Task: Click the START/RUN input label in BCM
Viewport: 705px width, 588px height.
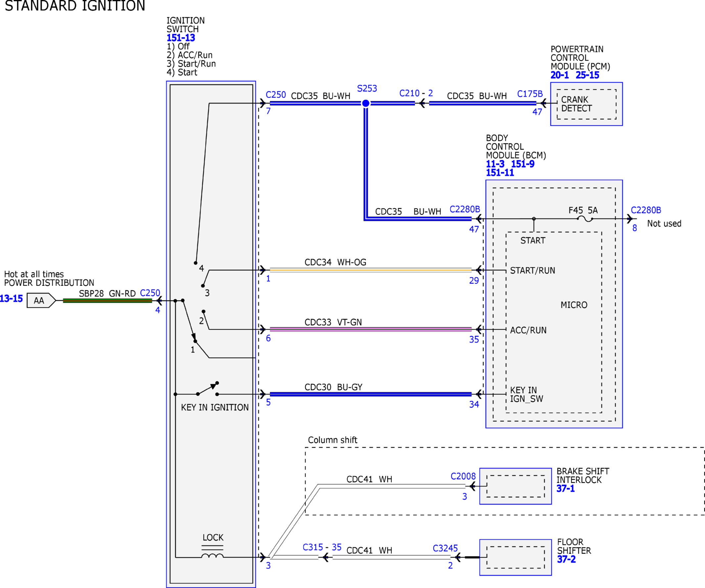Action: point(533,271)
